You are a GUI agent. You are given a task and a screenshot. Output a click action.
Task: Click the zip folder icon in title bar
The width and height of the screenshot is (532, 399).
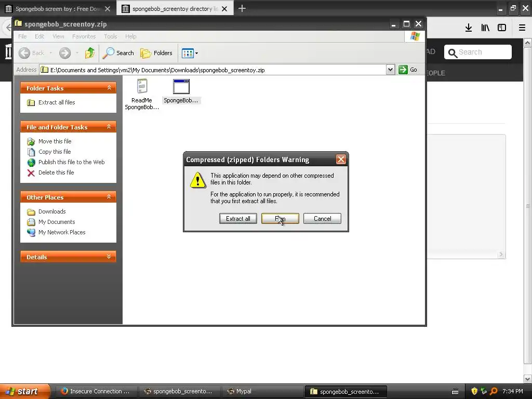(x=18, y=23)
